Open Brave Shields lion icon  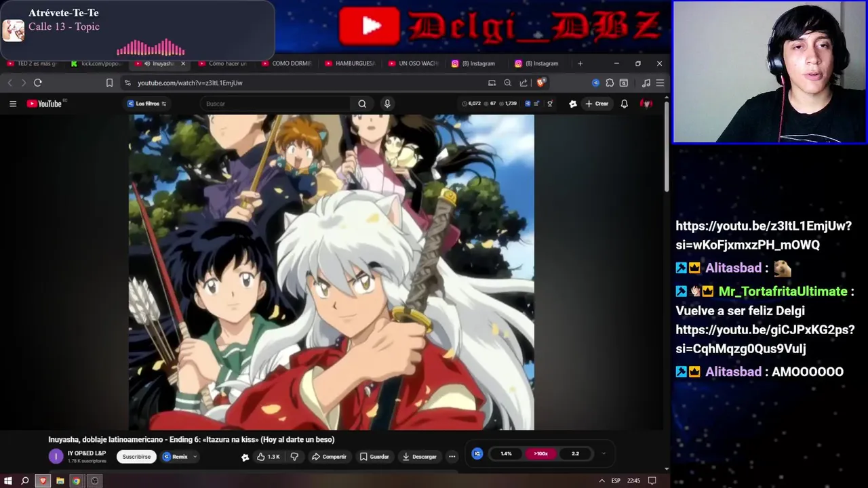click(x=540, y=83)
